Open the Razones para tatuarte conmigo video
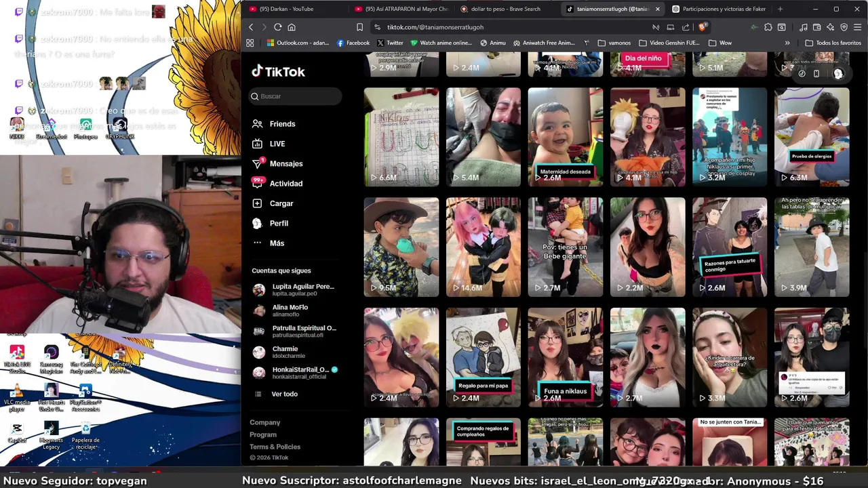 (730, 247)
